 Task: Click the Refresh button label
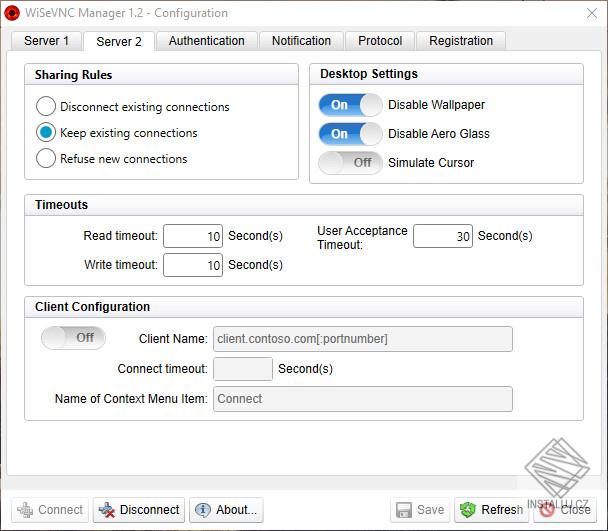click(x=502, y=510)
